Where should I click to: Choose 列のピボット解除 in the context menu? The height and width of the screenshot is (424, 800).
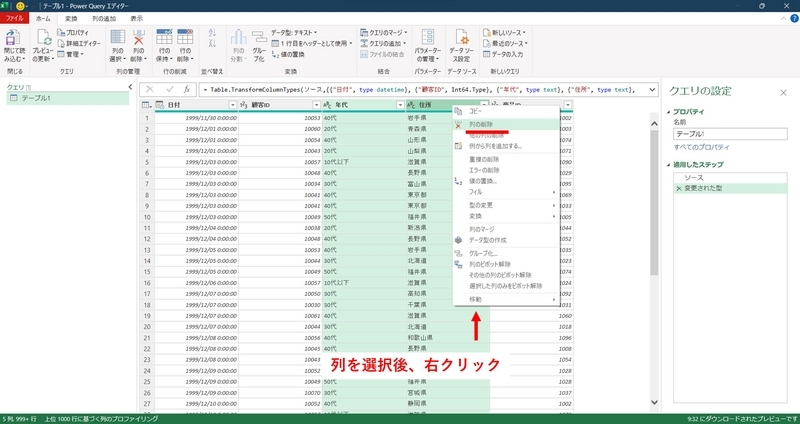pyautogui.click(x=506, y=264)
